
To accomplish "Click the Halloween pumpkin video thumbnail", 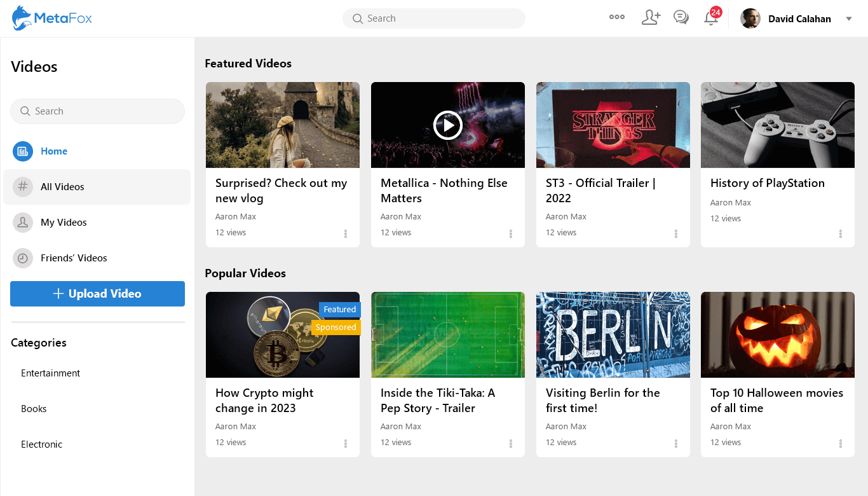I will 777,334.
